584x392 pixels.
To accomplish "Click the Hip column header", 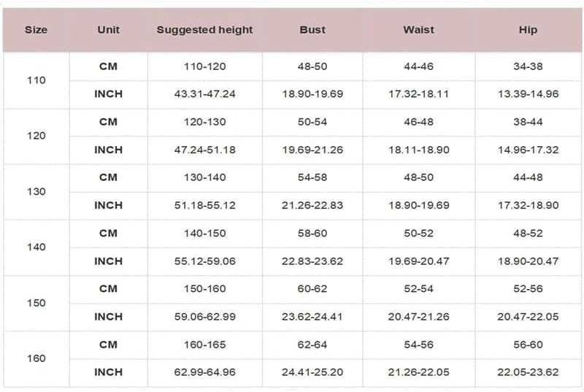I will tap(528, 30).
